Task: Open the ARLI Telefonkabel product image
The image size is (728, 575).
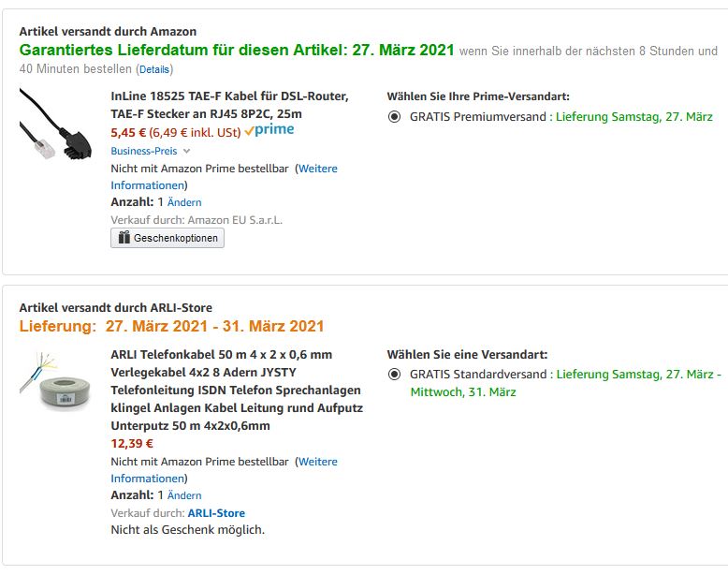Action: 55,381
